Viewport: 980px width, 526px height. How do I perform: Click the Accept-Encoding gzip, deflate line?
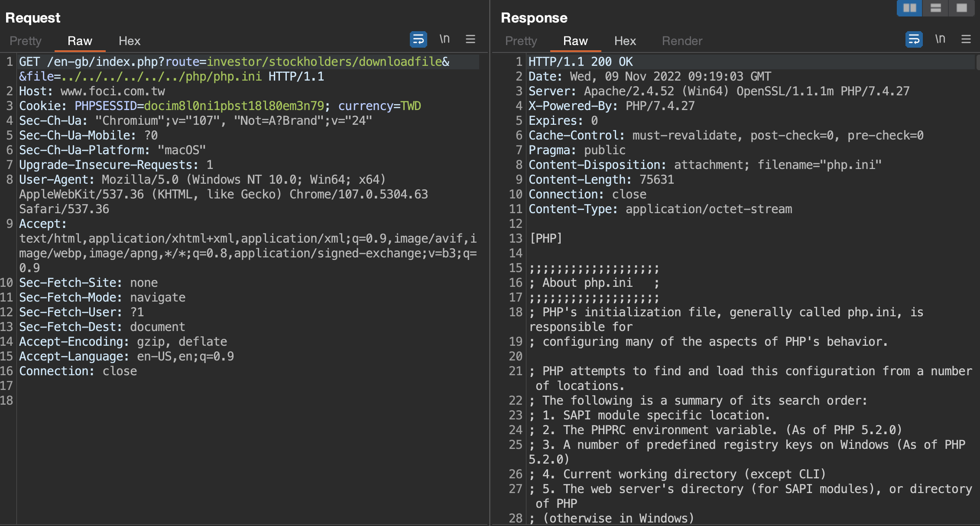click(123, 341)
